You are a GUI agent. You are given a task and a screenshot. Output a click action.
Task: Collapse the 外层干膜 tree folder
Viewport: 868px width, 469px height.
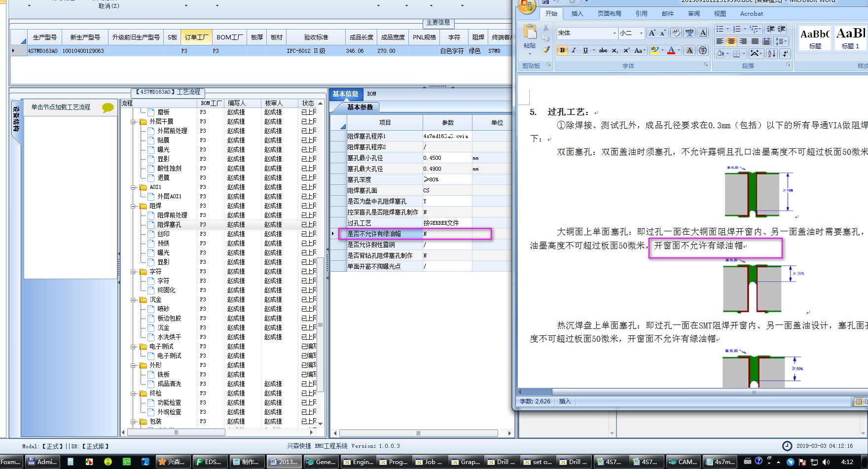pos(133,121)
